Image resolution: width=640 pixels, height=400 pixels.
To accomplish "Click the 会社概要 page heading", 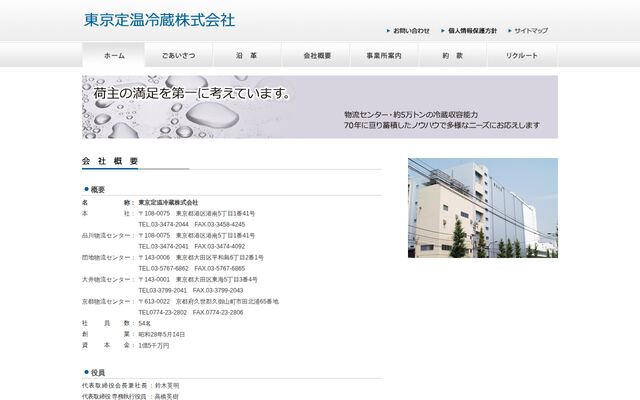I will 110,161.
